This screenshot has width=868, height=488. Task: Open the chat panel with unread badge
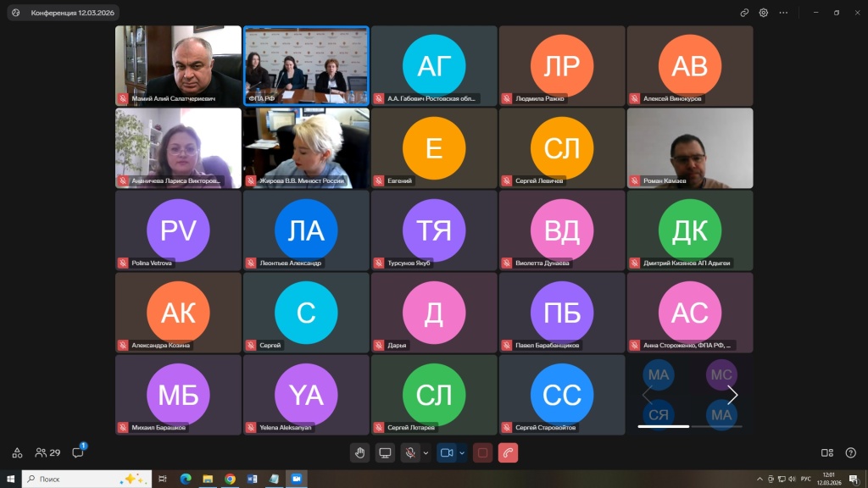(x=78, y=452)
